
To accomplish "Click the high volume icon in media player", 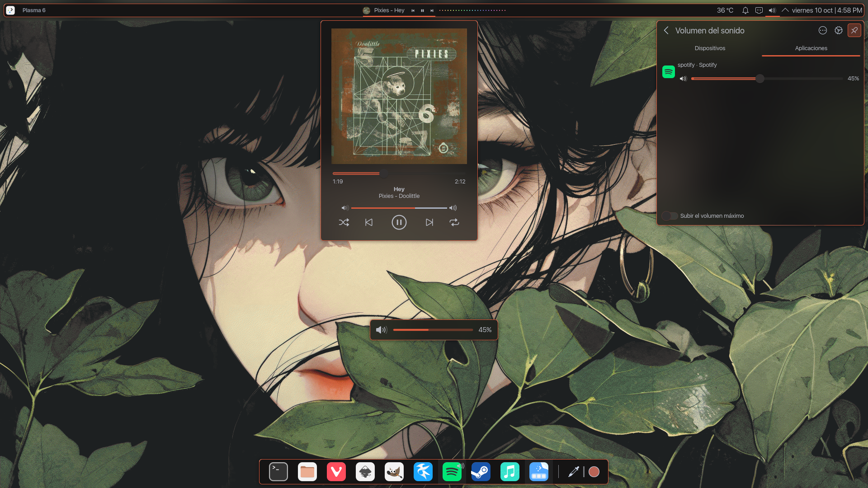I will point(453,208).
